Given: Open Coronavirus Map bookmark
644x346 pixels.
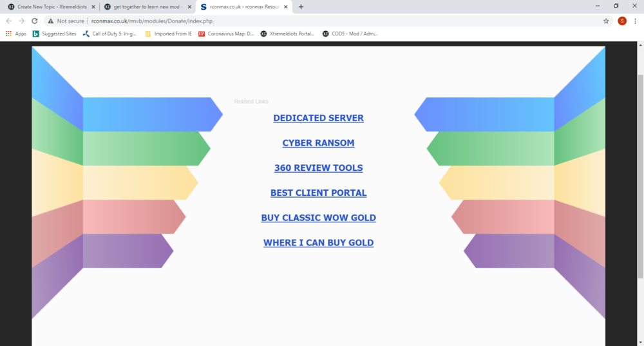Looking at the screenshot, I should (226, 34).
